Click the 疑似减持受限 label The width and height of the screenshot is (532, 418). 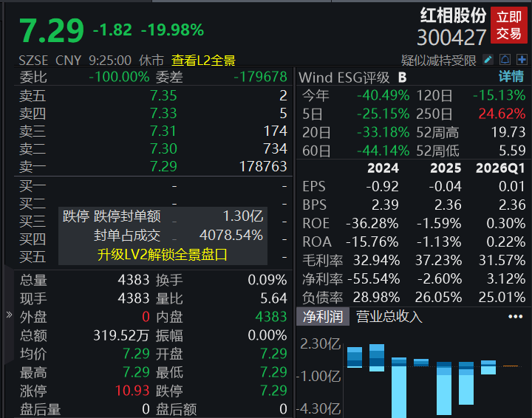tap(439, 61)
